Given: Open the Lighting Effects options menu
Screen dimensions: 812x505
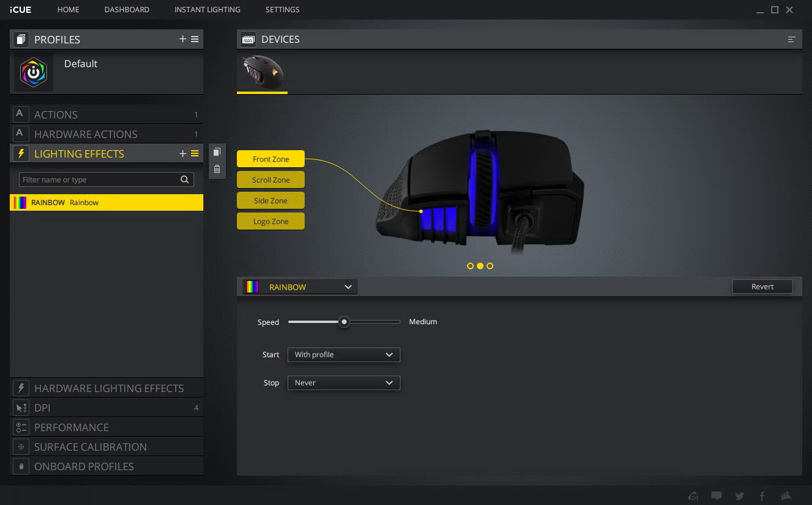Looking at the screenshot, I should 195,153.
